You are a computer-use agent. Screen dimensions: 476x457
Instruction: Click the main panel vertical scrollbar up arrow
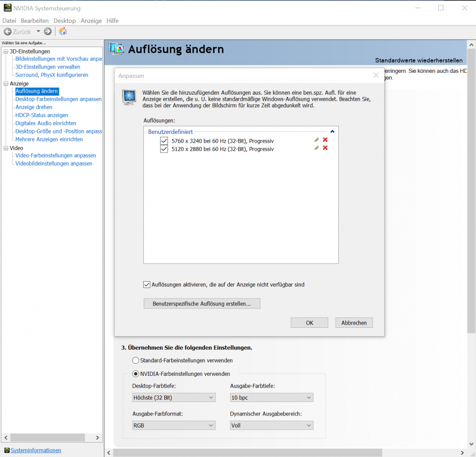tap(471, 45)
